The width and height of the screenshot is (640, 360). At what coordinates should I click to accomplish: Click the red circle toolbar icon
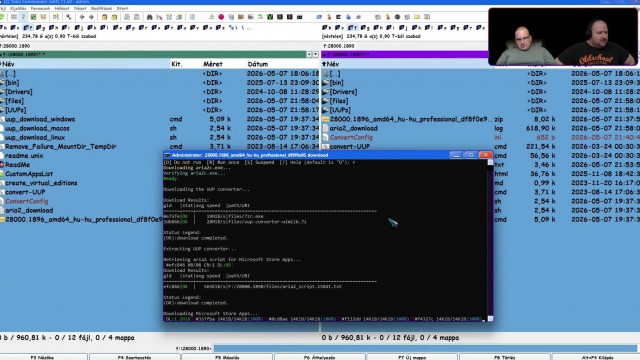tap(221, 17)
